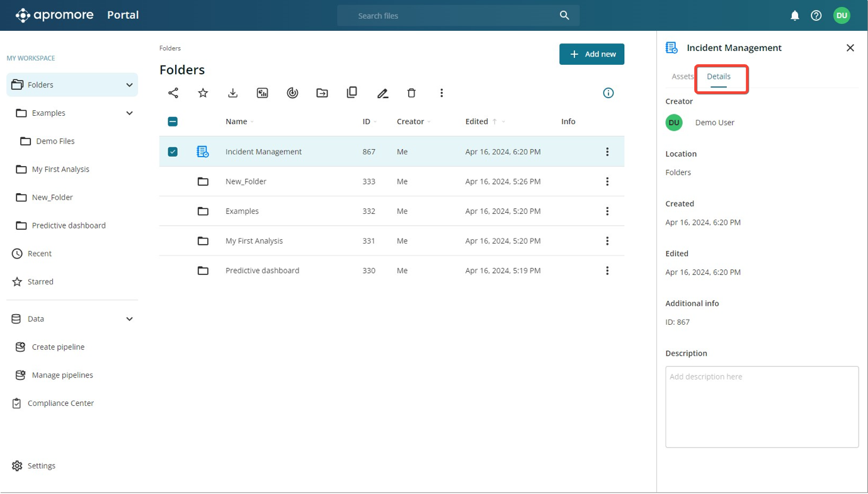Screen dimensions: 868x494
Task: Click the Add description text box
Action: coord(762,407)
